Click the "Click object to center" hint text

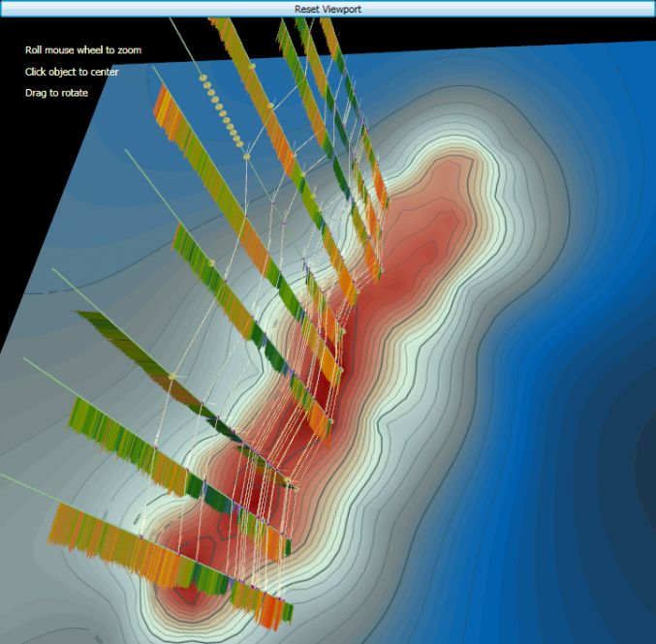click(72, 72)
